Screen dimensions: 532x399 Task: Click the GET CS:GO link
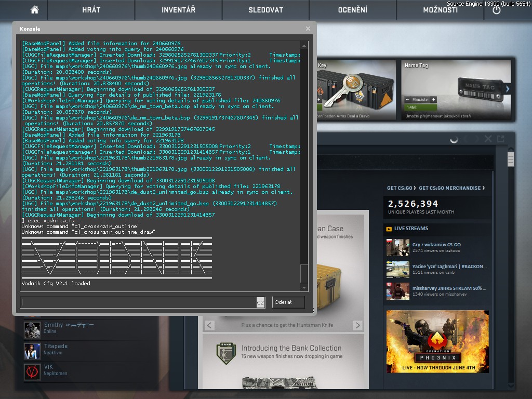click(x=402, y=188)
